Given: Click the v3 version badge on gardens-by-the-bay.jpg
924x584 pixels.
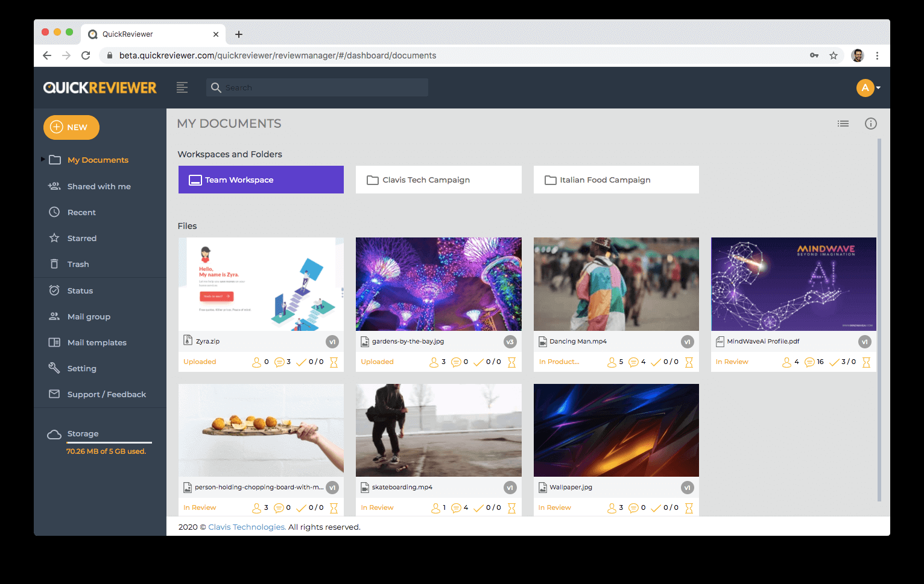Looking at the screenshot, I should click(x=510, y=342).
